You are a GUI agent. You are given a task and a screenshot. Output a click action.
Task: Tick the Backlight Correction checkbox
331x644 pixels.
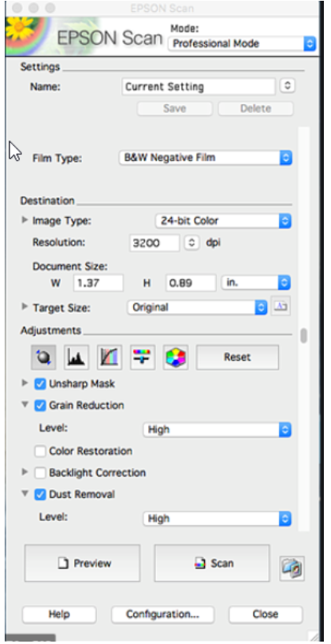tap(40, 474)
